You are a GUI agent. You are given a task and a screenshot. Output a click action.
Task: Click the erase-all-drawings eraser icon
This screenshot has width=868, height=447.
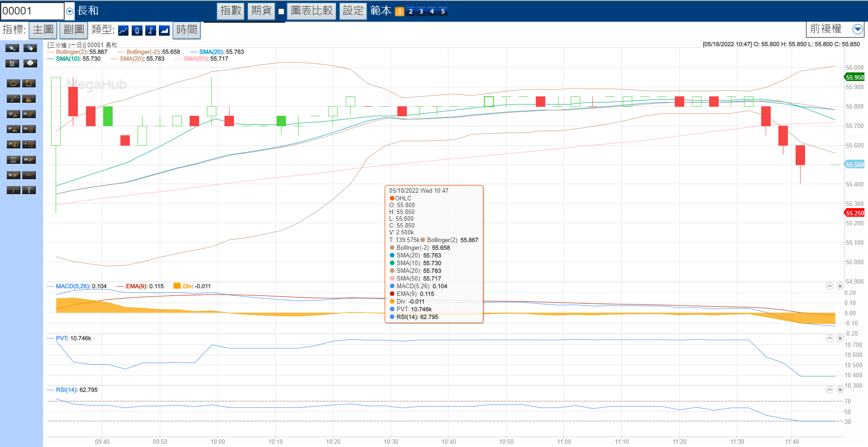pos(30,48)
